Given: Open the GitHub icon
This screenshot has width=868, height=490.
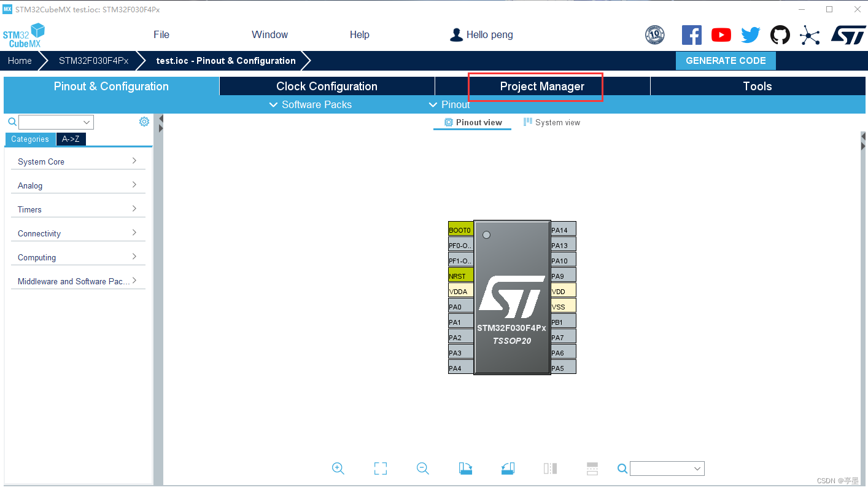Looking at the screenshot, I should (x=780, y=35).
